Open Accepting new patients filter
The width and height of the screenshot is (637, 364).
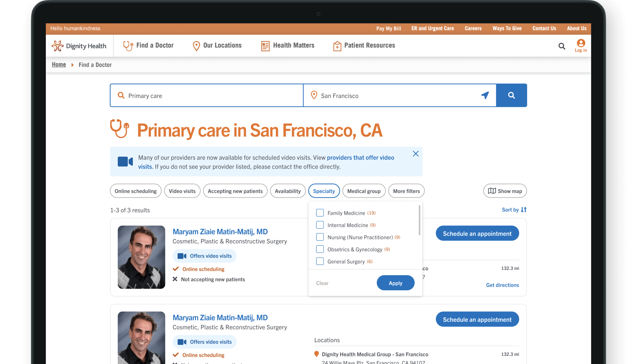click(235, 191)
